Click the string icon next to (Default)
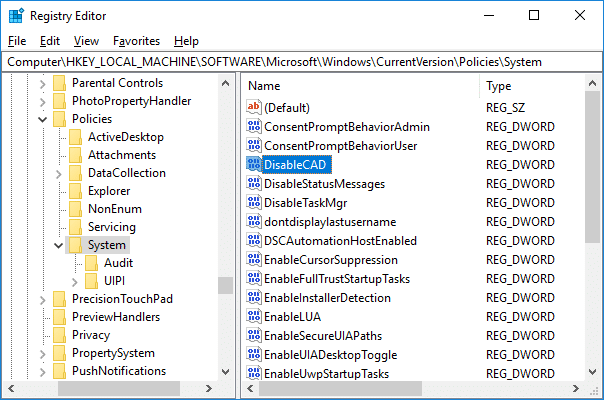Viewport: 604px width, 400px height. point(253,108)
